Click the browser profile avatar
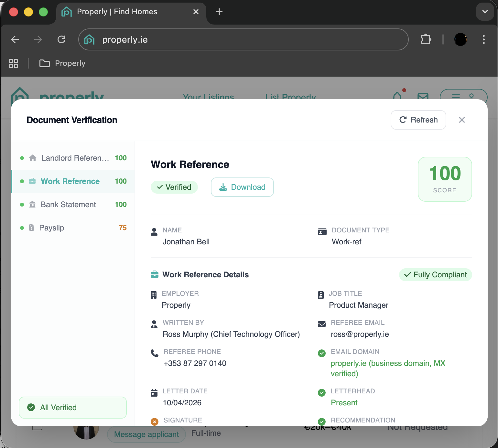The height and width of the screenshot is (448, 498). 460,39
